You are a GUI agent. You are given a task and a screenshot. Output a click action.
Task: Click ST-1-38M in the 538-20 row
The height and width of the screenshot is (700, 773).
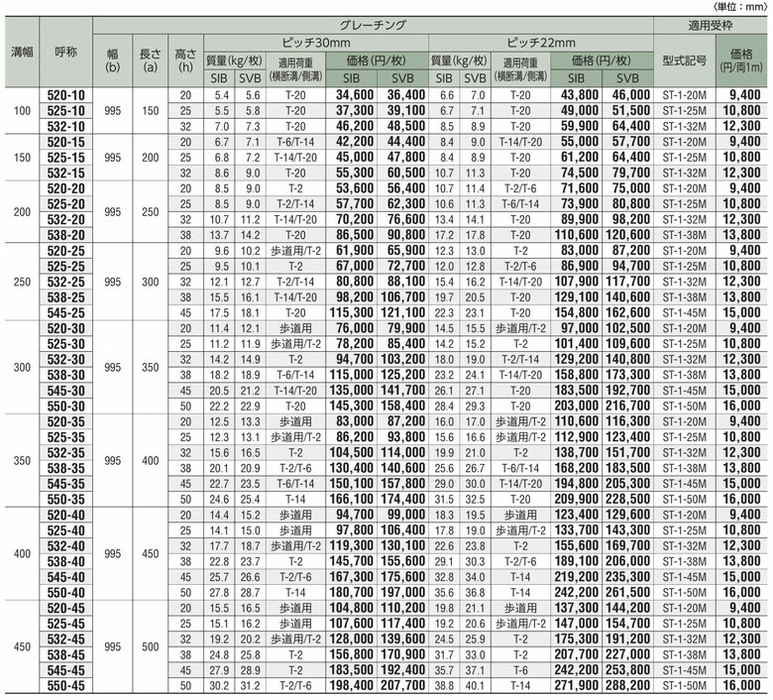click(684, 236)
